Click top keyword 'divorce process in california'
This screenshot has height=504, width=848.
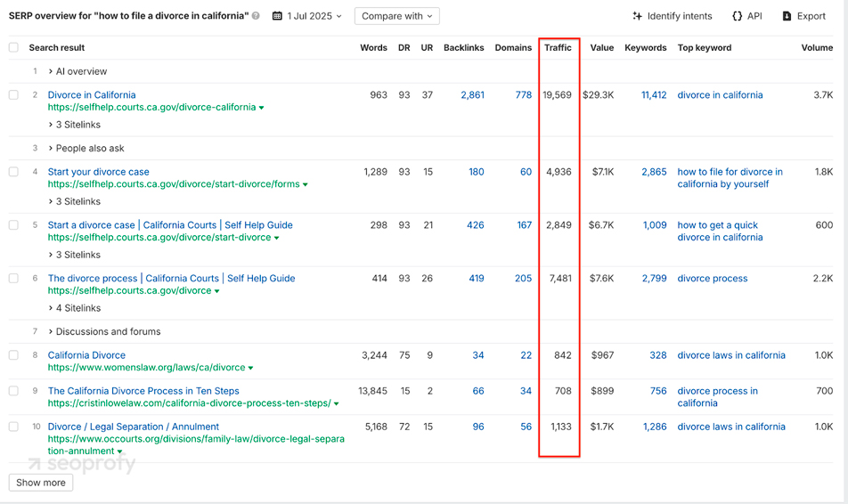(718, 396)
